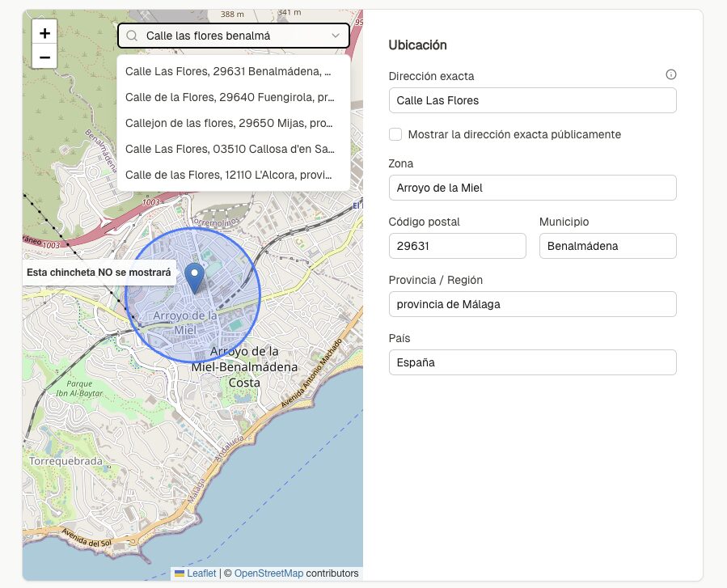Choose Callejon de las flores, Mijas
Viewport: 727px width, 588px height.
[x=229, y=123]
